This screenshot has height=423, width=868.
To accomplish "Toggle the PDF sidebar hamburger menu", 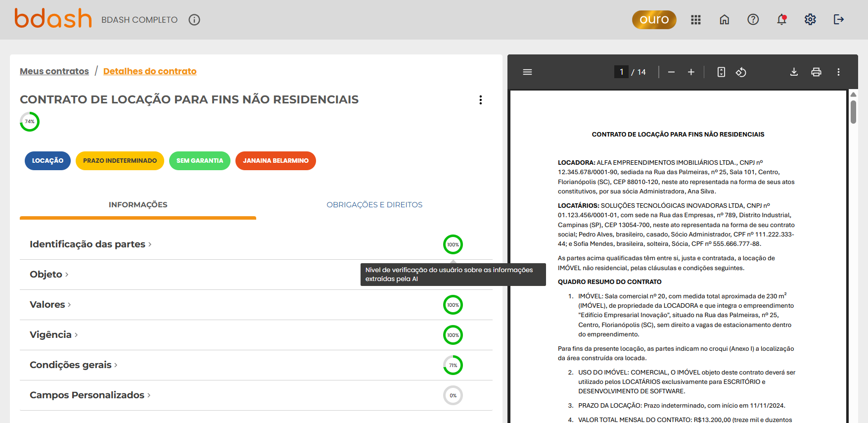I will [x=527, y=72].
